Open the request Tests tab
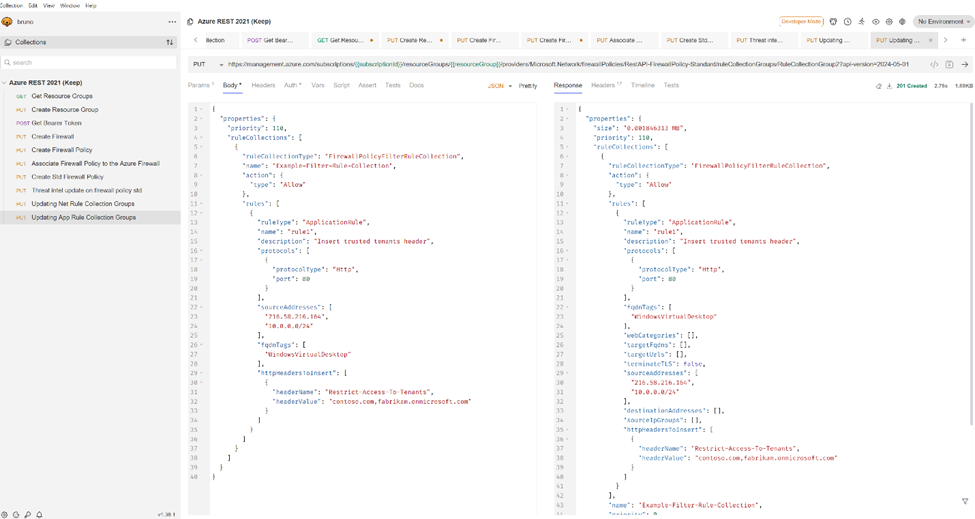 392,86
